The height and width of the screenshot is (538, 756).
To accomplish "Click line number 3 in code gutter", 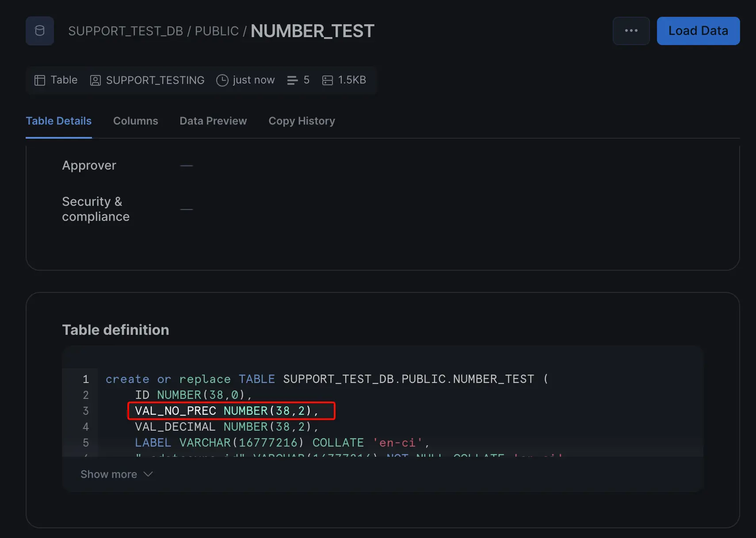I will point(86,411).
